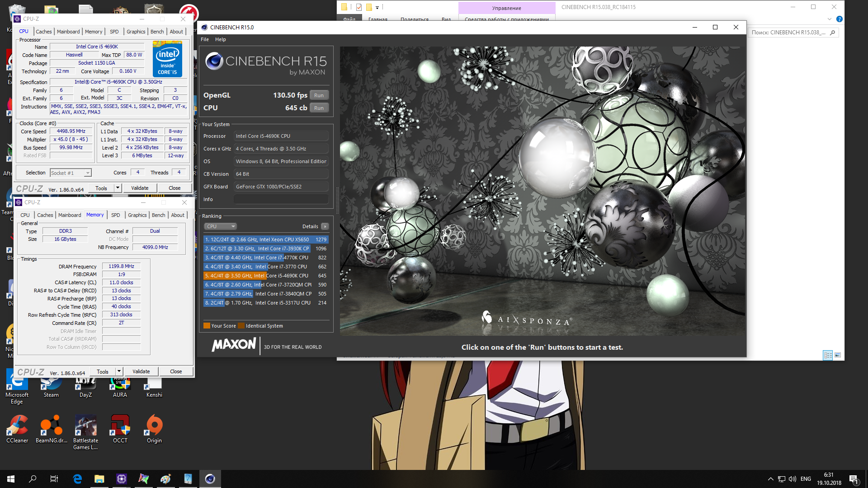Open Explorer help question mark icon
Image resolution: width=868 pixels, height=488 pixels.
coord(839,19)
